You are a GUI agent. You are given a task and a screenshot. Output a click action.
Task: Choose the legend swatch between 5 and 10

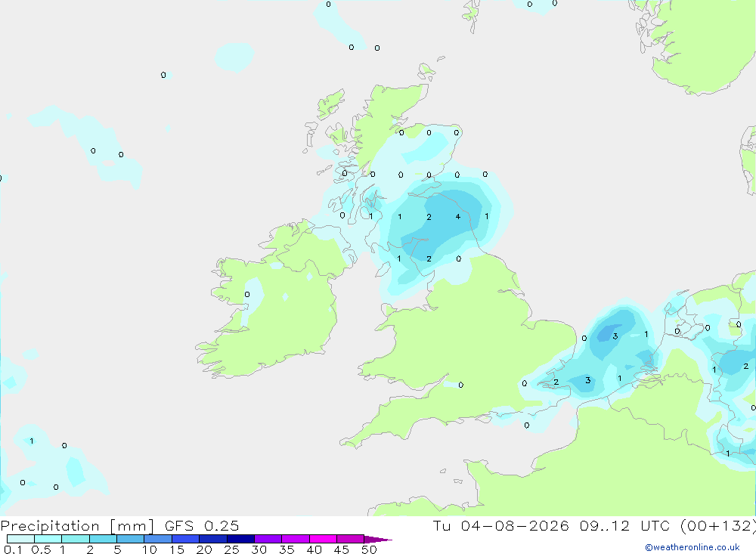click(130, 539)
